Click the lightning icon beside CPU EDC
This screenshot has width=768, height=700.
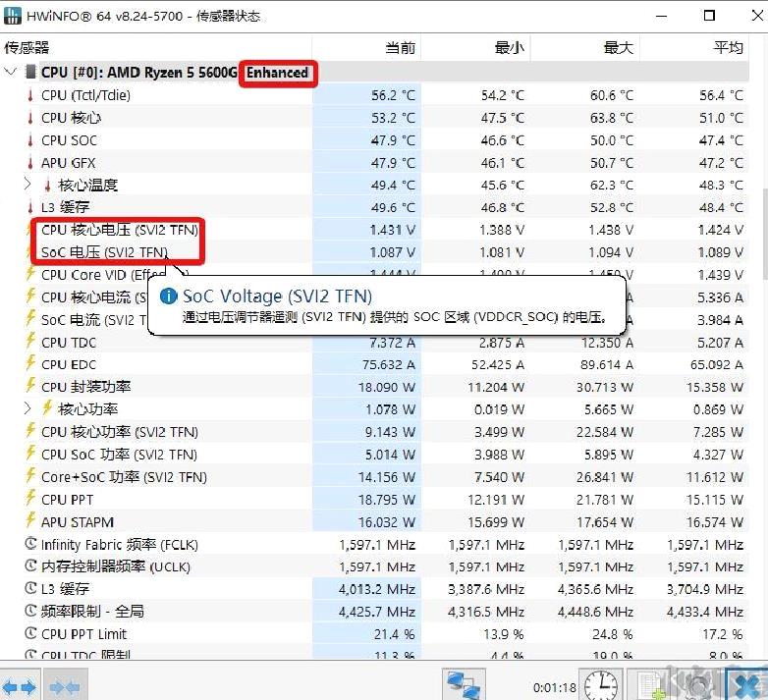[x=30, y=363]
